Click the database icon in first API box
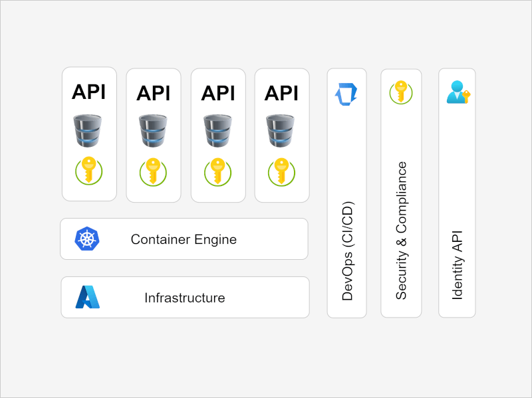This screenshot has width=532, height=398. click(88, 131)
